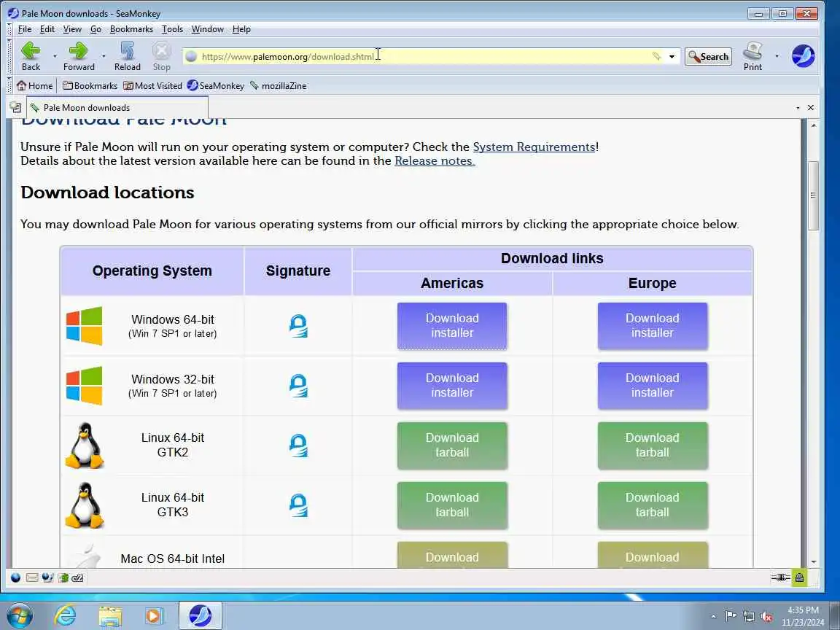
Task: Open the Most Visited bookmarks folder
Action: [x=152, y=86]
